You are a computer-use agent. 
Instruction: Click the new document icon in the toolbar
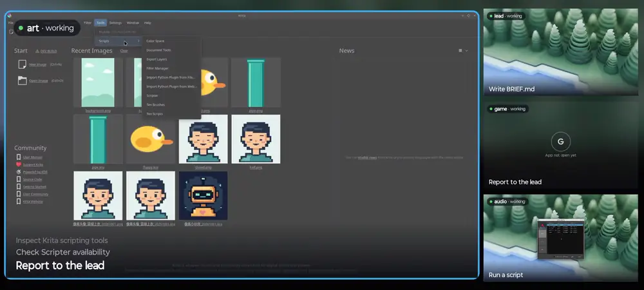pos(11,32)
